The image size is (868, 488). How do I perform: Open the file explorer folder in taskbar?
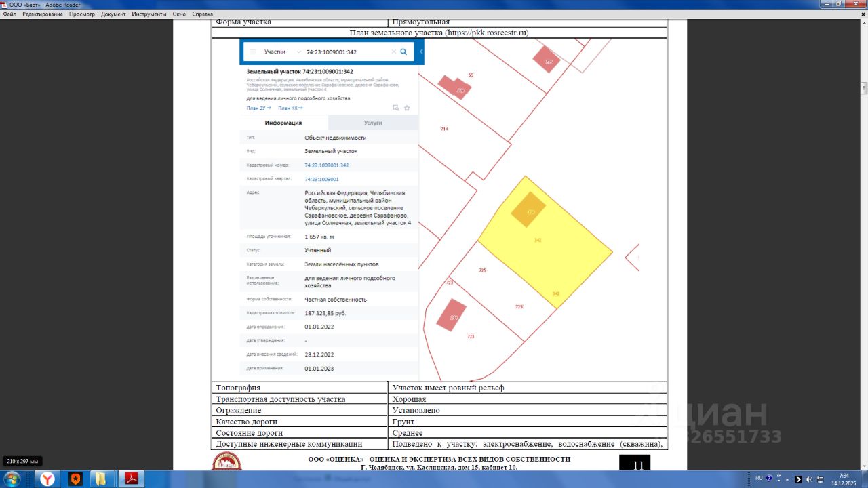pyautogui.click(x=101, y=479)
